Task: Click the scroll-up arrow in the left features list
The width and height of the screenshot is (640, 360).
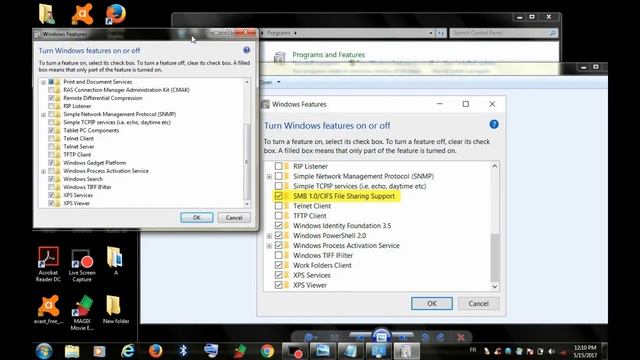Action: coord(247,82)
